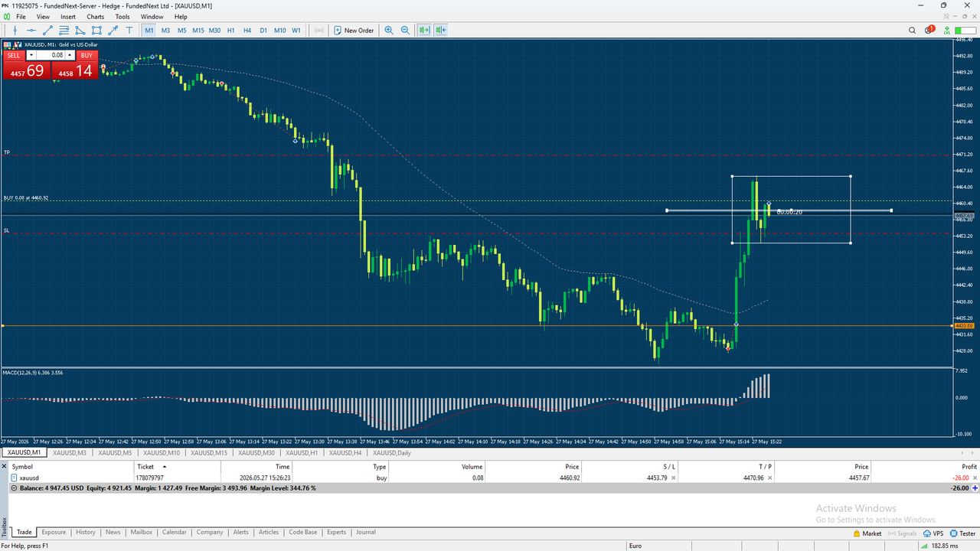The image size is (980, 551).
Task: Remove stop loss with S/L x
Action: coord(673,478)
